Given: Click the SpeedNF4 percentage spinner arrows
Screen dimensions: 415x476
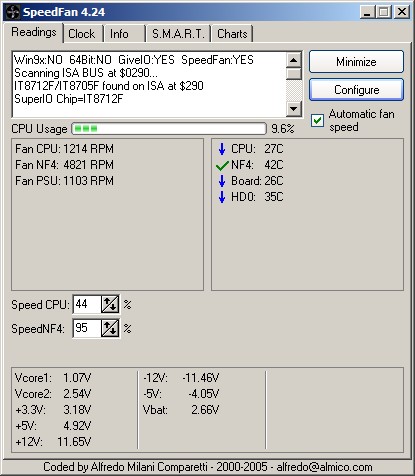Looking at the screenshot, I should coord(110,329).
